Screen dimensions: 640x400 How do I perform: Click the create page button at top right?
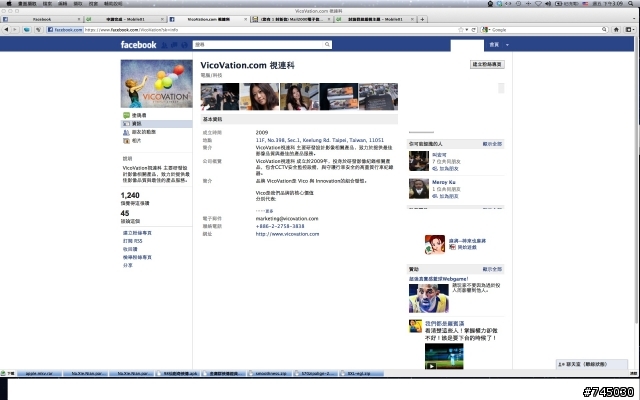click(x=487, y=64)
